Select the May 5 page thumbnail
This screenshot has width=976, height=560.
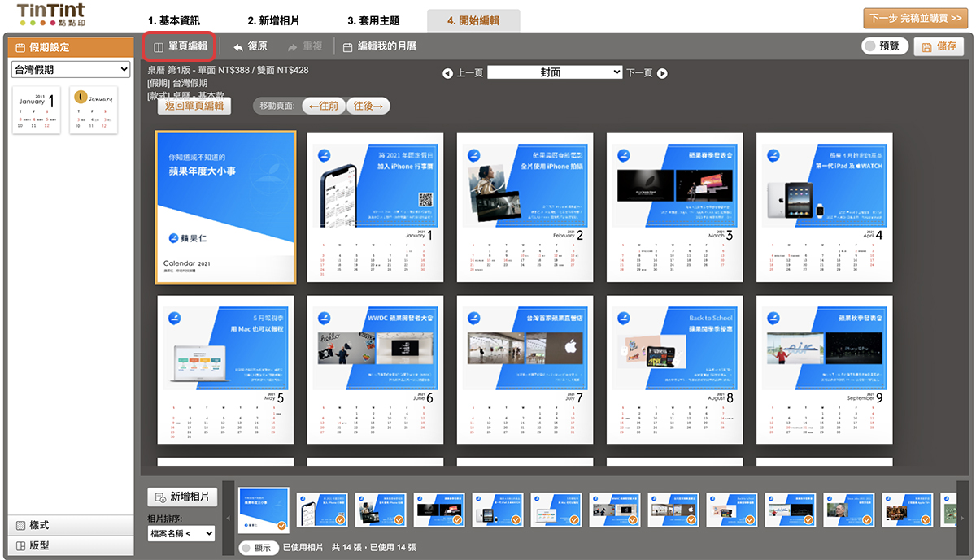coord(225,370)
